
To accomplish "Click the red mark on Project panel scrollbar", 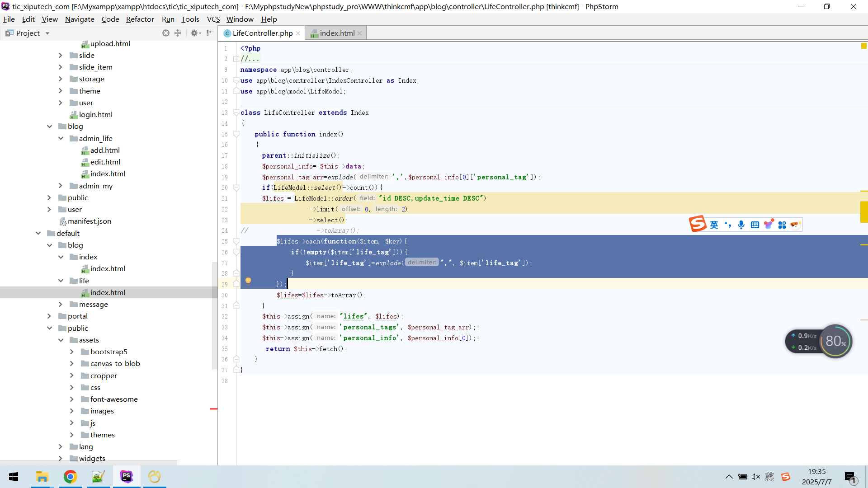I will (x=214, y=409).
